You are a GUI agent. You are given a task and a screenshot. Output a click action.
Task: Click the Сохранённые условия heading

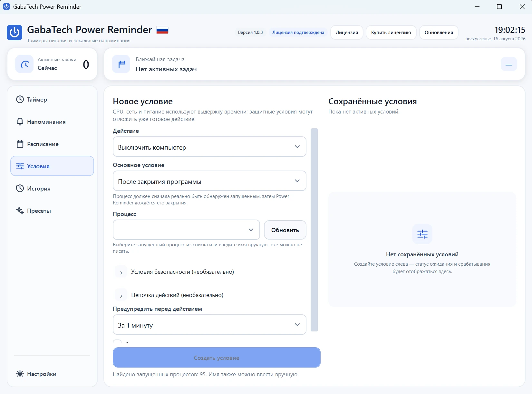(x=372, y=102)
